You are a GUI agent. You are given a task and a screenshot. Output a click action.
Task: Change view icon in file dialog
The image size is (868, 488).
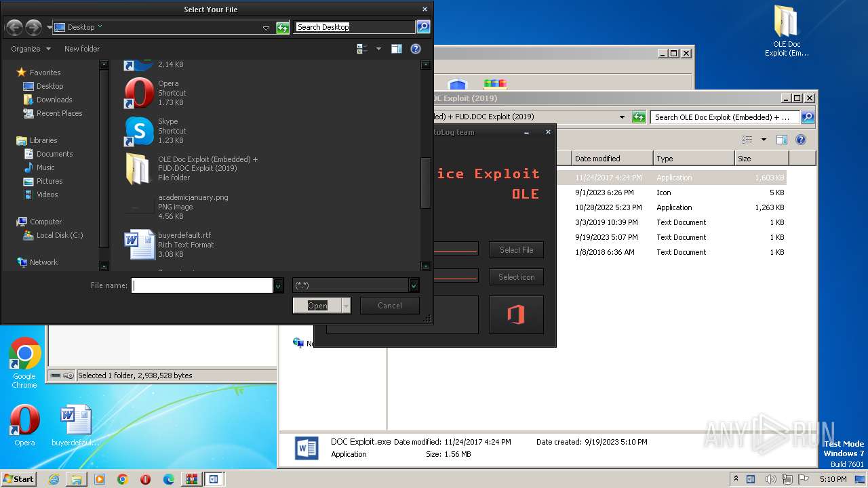coord(362,49)
